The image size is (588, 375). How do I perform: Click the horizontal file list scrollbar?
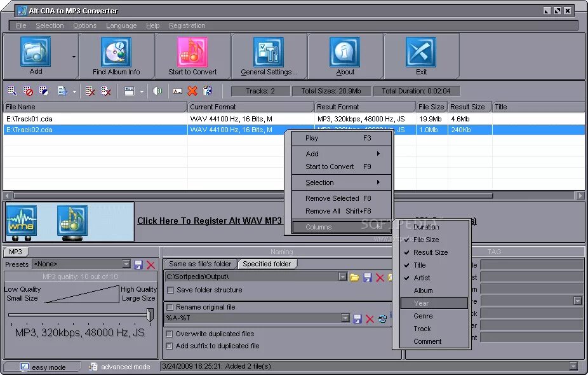click(x=253, y=196)
